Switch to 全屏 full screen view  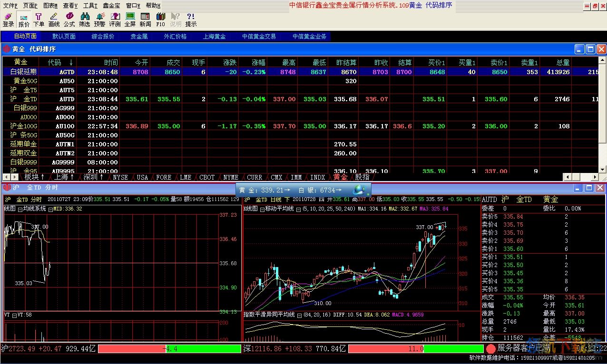[x=130, y=19]
